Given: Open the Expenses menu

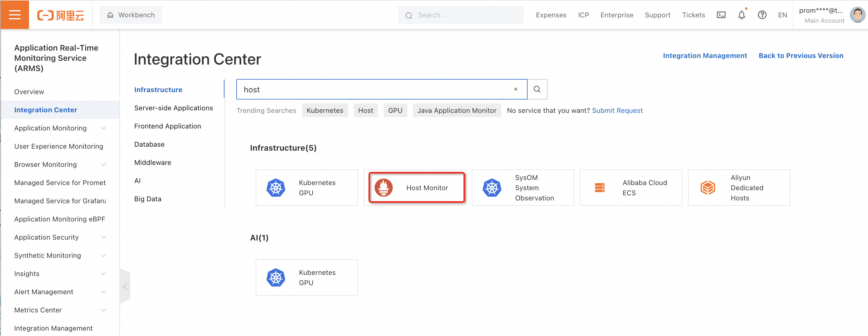Looking at the screenshot, I should point(551,15).
